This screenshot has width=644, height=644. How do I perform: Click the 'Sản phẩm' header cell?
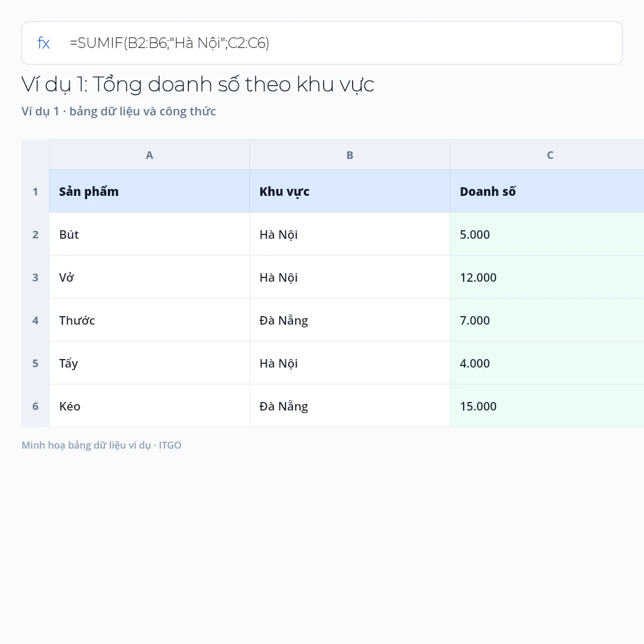point(150,192)
